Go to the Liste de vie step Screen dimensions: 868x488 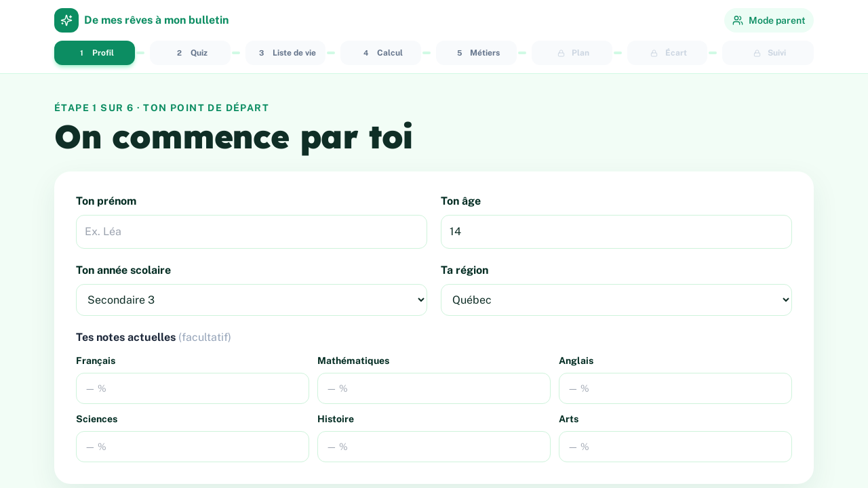pos(285,53)
